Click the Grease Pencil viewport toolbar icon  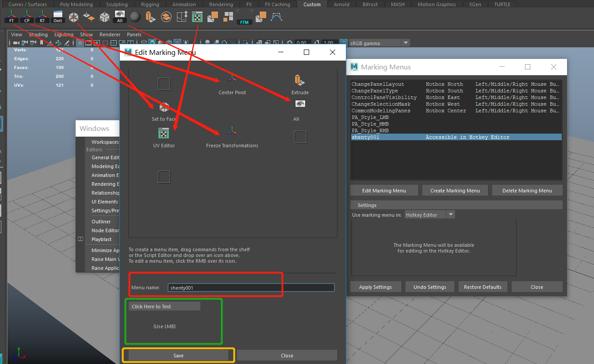tap(67, 43)
